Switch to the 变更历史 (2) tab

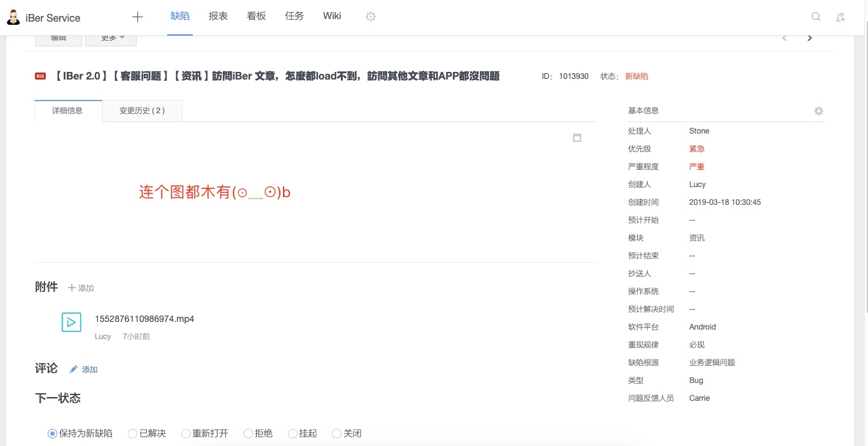click(142, 111)
